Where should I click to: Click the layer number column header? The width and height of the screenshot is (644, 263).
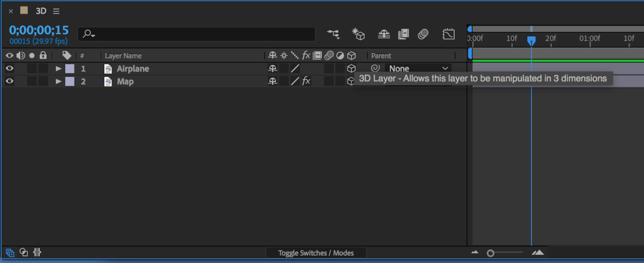click(x=82, y=55)
